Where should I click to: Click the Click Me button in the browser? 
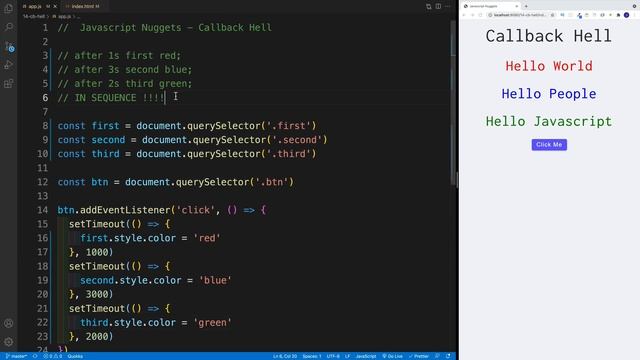click(549, 144)
